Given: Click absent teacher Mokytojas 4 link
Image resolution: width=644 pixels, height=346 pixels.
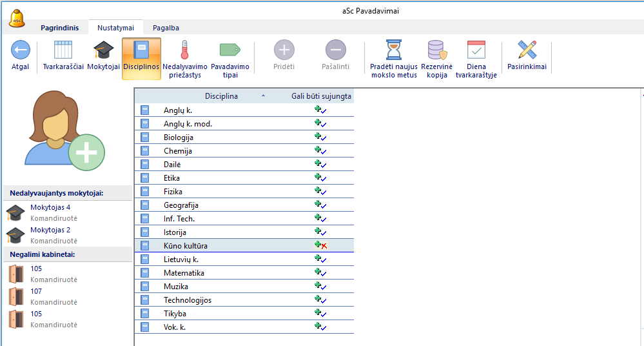Looking at the screenshot, I should coord(50,207).
